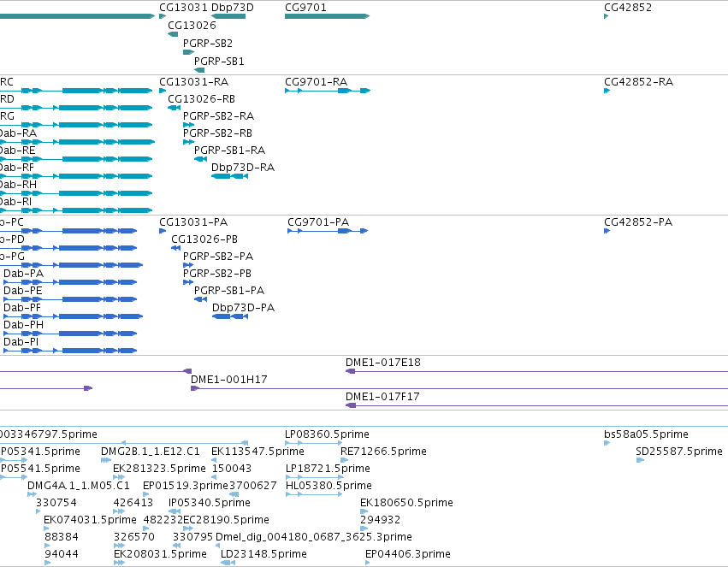The width and height of the screenshot is (728, 567).
Task: Click the Dab-PF protein label
Action: click(22, 308)
